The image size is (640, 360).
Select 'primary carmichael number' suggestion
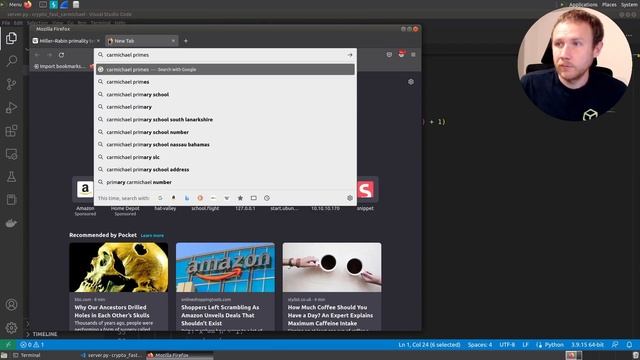click(225, 182)
